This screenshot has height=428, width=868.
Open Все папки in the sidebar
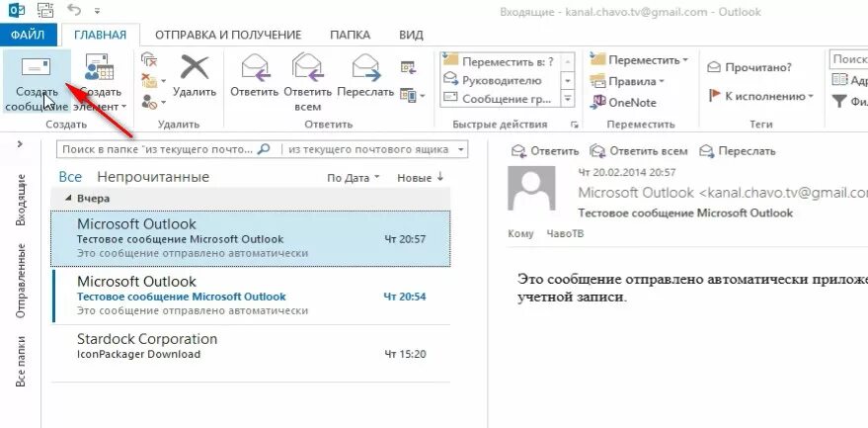[x=21, y=361]
